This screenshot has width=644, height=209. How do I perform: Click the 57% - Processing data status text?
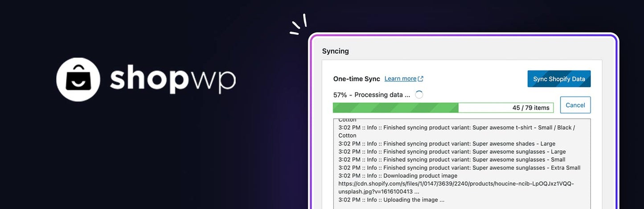tap(372, 95)
